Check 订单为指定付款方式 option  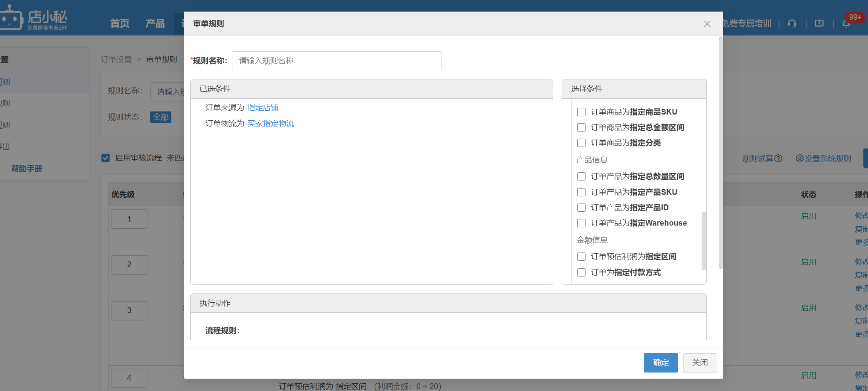[581, 272]
